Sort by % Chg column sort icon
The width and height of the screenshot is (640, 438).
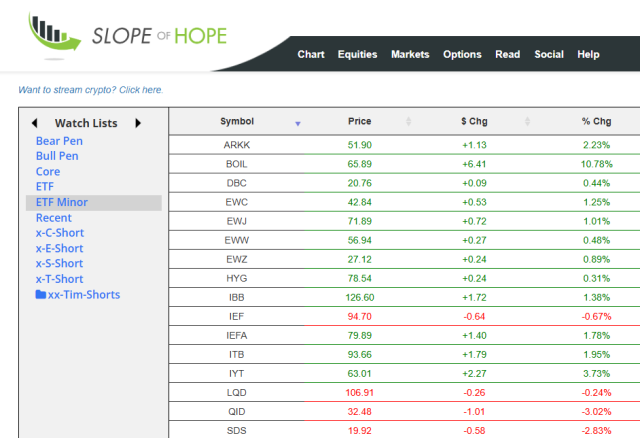631,122
